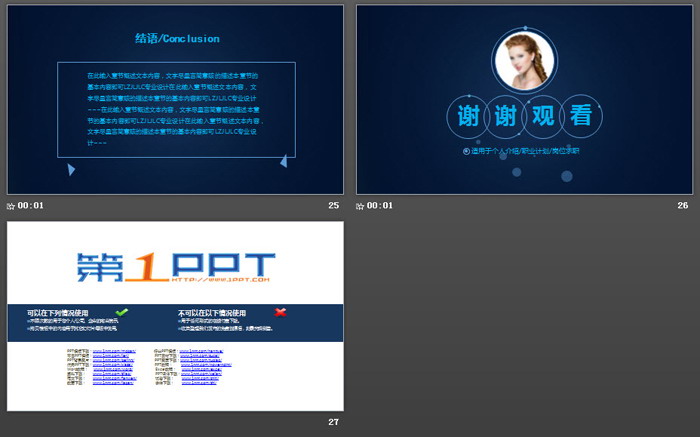
Task: Click the 00:01 timing under slide 26
Action: click(380, 205)
